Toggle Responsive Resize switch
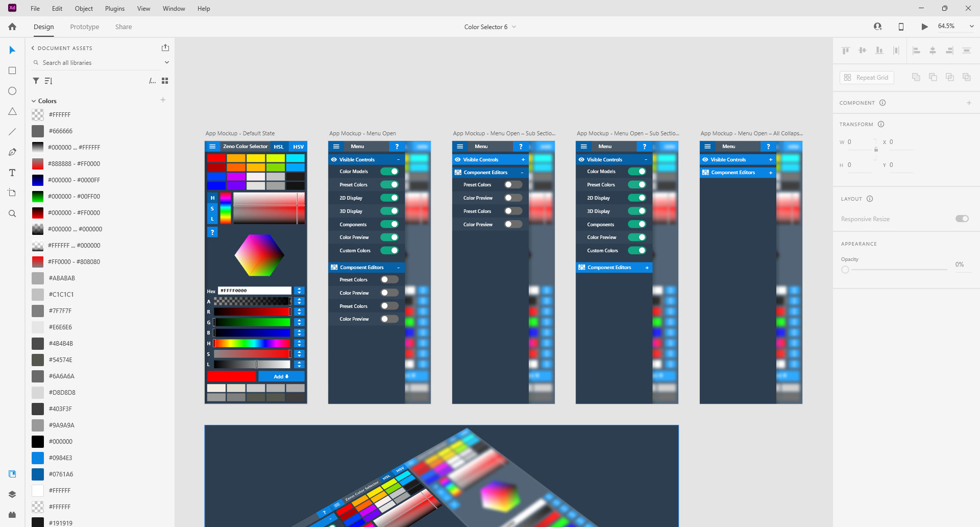Viewport: 980px width, 527px height. (962, 219)
